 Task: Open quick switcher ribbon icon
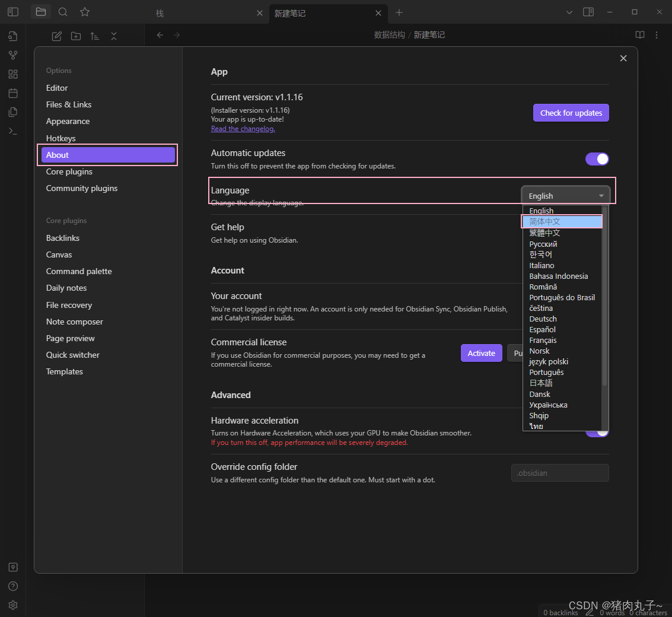(x=13, y=36)
